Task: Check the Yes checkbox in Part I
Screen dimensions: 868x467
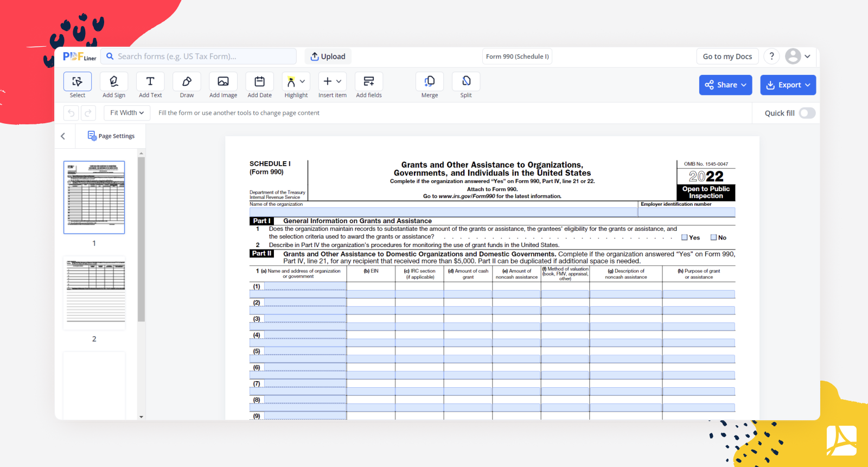Action: (685, 237)
